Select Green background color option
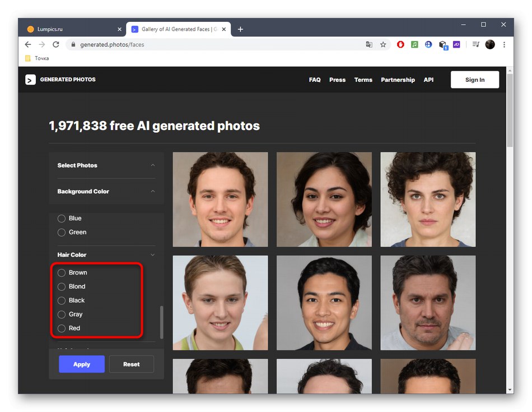The image size is (532, 412). pos(62,232)
